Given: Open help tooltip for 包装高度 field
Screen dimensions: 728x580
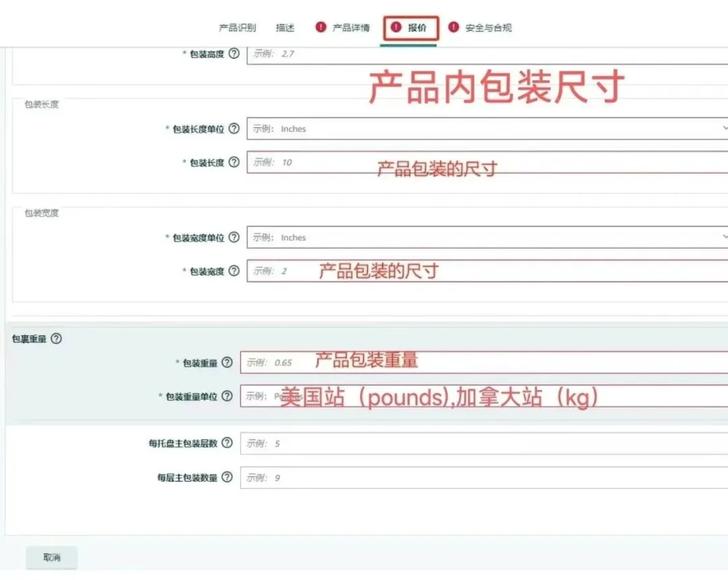Looking at the screenshot, I should (x=234, y=54).
